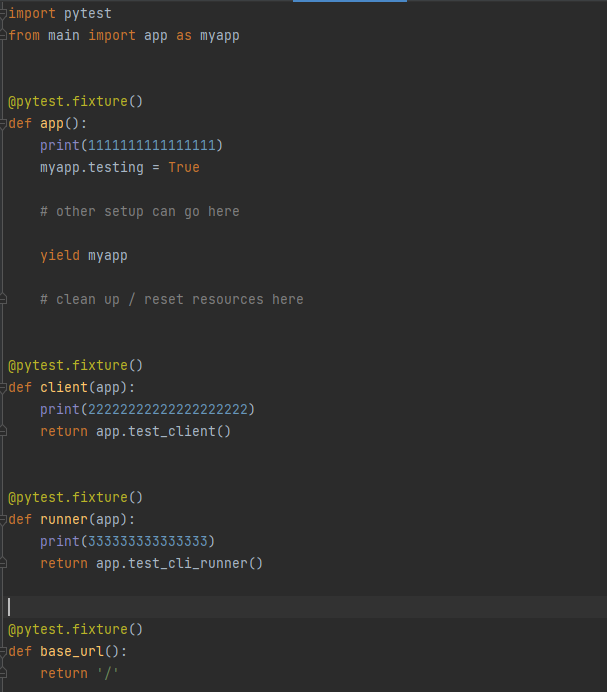Click the number in "print(1111111111111111)"
Screen dimensions: 607x692
click(151, 145)
